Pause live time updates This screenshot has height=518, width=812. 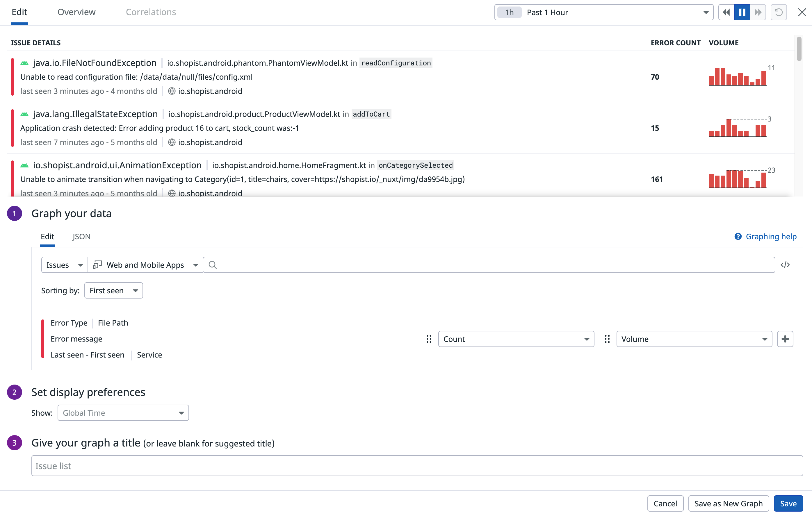tap(742, 12)
